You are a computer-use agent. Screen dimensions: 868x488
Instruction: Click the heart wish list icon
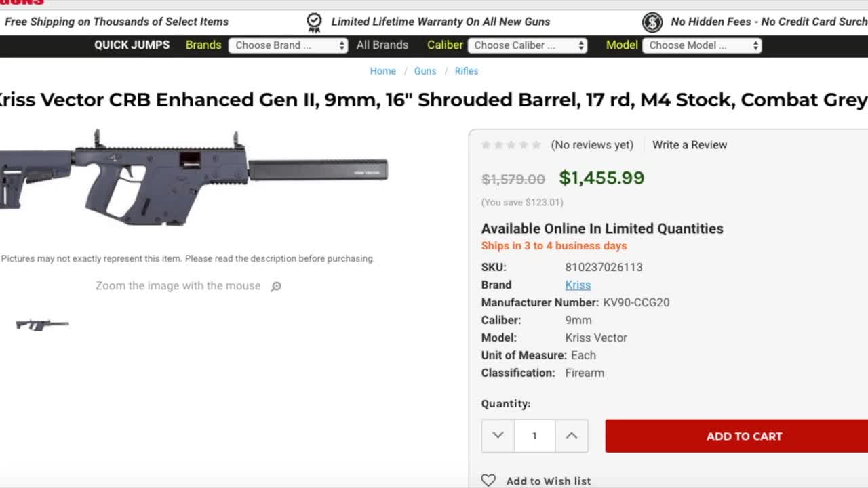[488, 481]
